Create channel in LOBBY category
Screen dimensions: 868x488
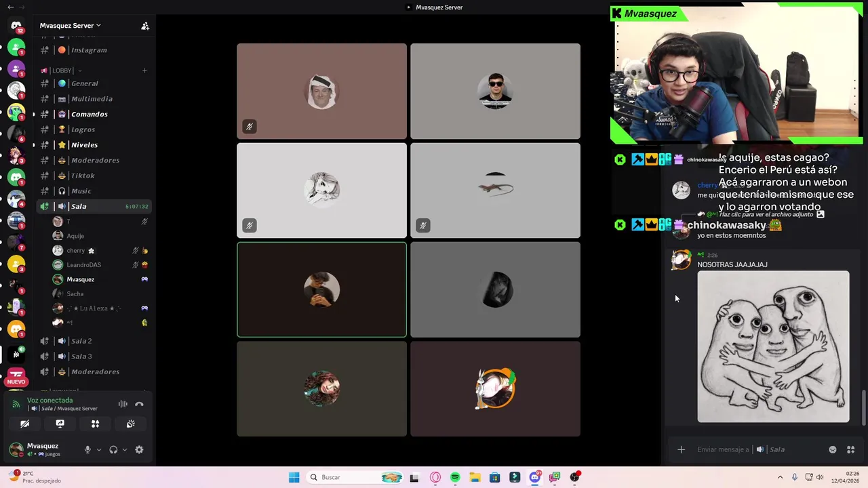coord(144,70)
